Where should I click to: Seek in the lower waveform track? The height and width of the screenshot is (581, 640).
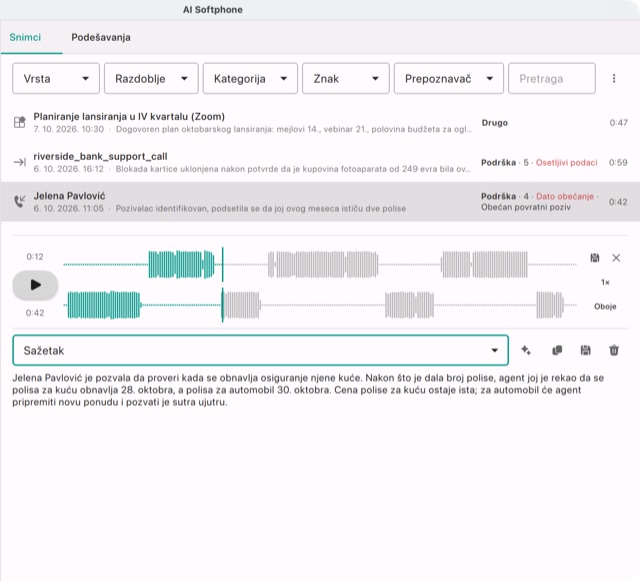coord(320,305)
